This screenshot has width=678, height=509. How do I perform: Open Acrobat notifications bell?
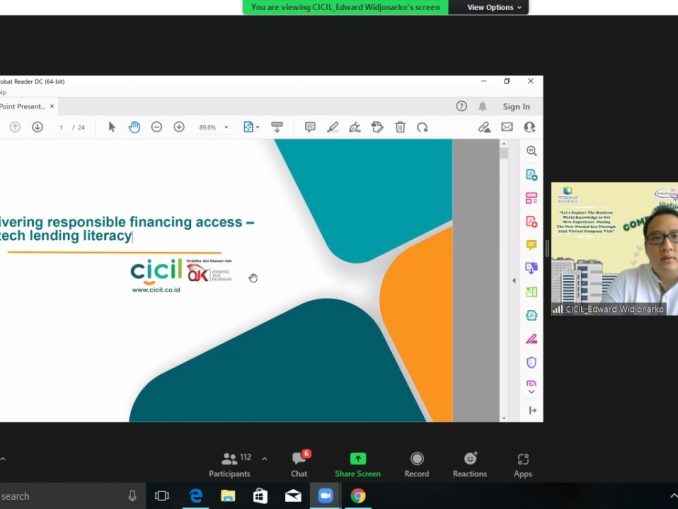click(483, 106)
